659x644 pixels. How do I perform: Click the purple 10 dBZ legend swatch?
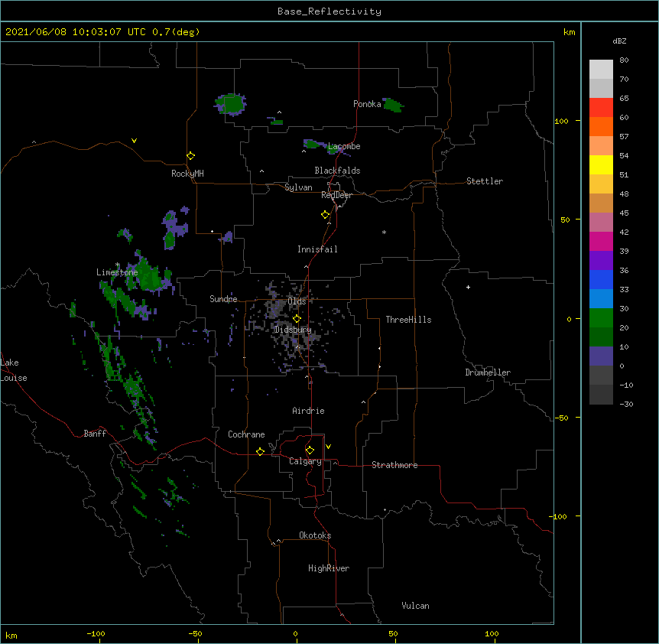[x=601, y=356]
